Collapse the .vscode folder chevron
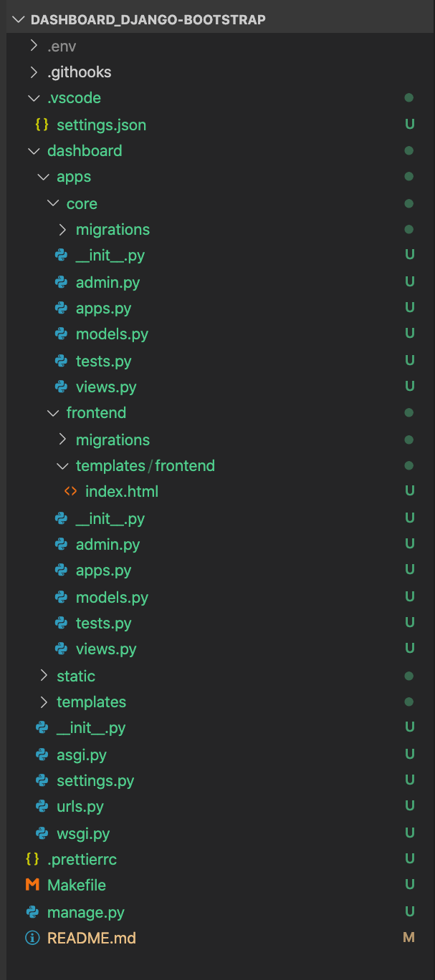The image size is (435, 980). pos(34,98)
